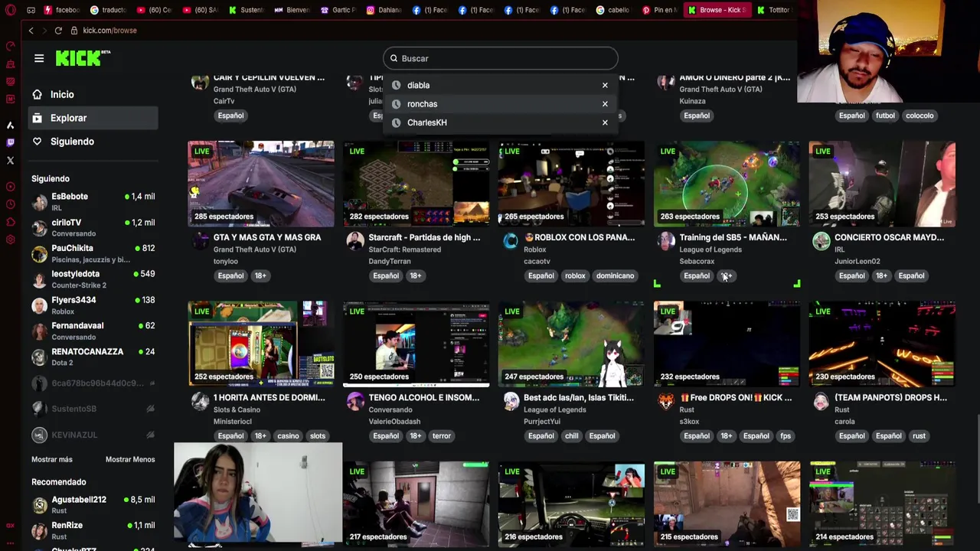Open RENATOCANAZZA channel in the sidebar
This screenshot has width=980, height=551.
[93, 357]
